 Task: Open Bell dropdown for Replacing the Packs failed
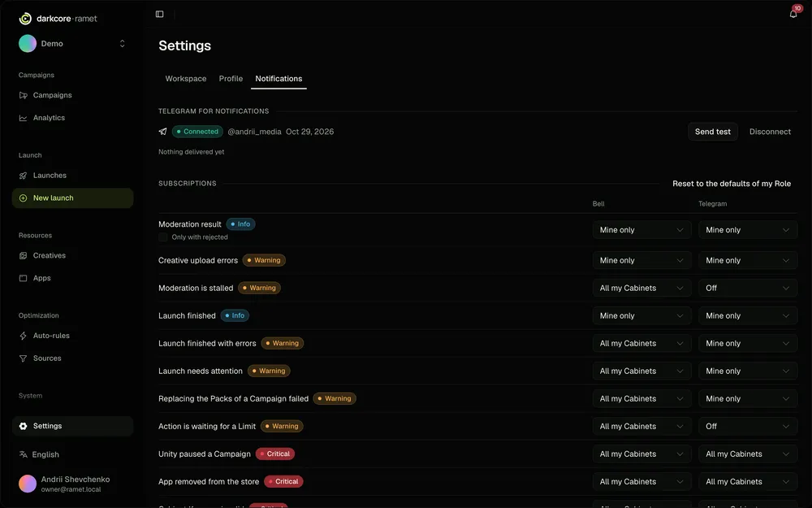(641, 398)
